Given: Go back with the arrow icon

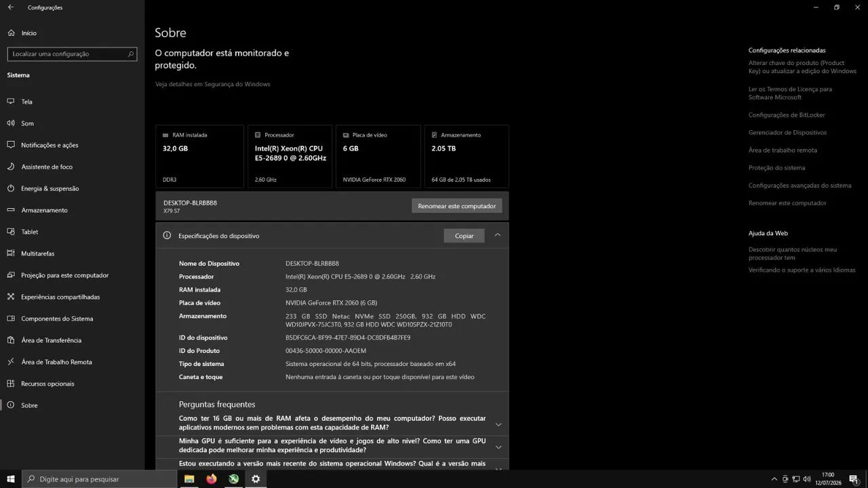Looking at the screenshot, I should tap(10, 7).
